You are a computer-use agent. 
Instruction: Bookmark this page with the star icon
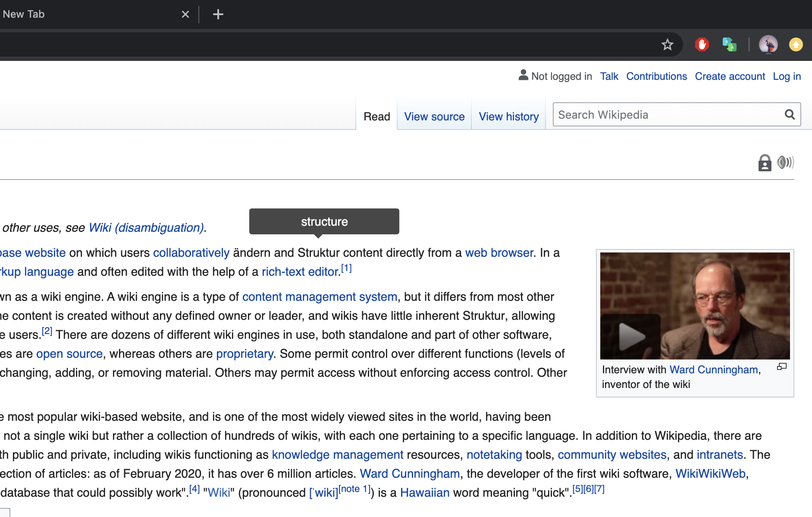point(668,44)
